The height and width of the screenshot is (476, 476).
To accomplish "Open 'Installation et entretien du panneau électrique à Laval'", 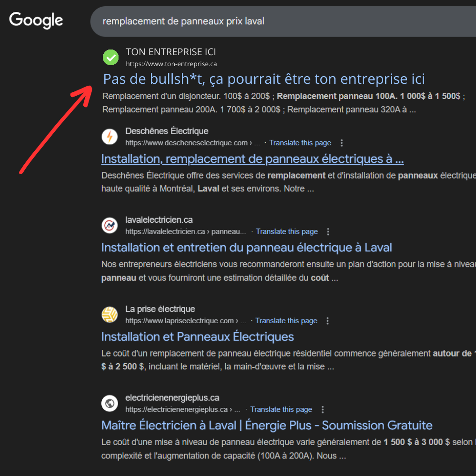I will point(246,247).
